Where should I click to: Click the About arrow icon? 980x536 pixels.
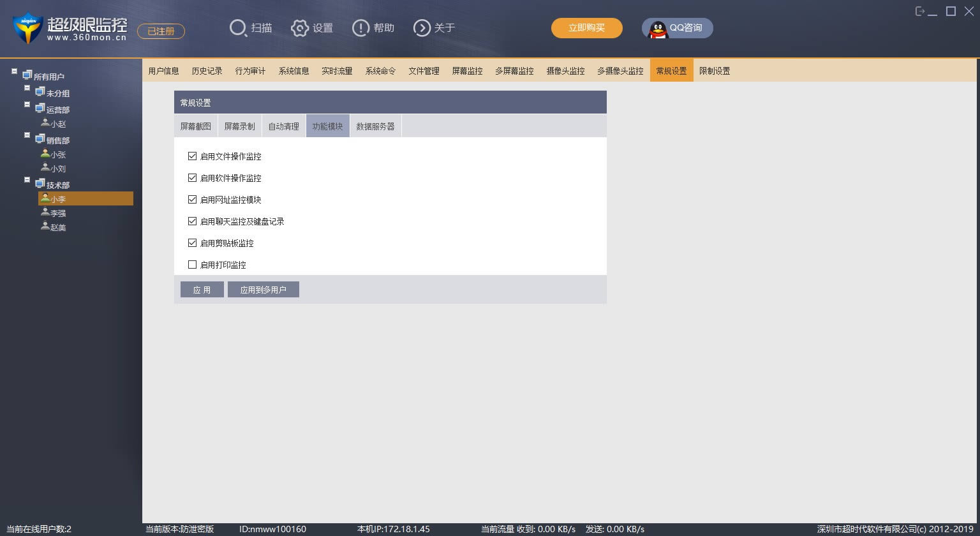point(422,28)
